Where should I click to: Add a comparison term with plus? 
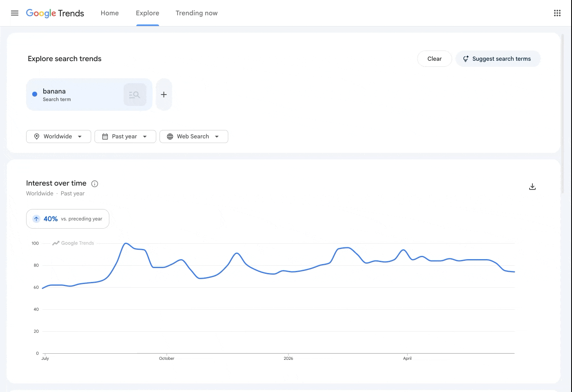(x=164, y=95)
